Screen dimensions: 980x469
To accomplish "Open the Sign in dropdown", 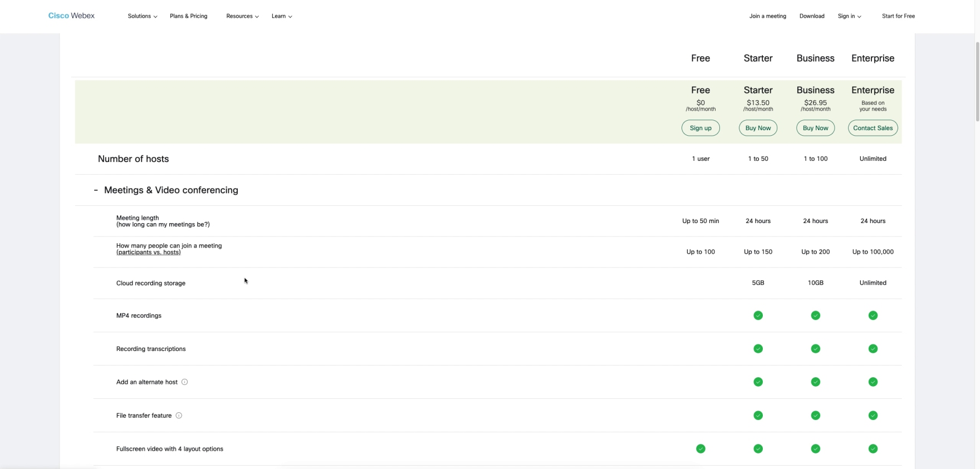I will click(x=849, y=16).
